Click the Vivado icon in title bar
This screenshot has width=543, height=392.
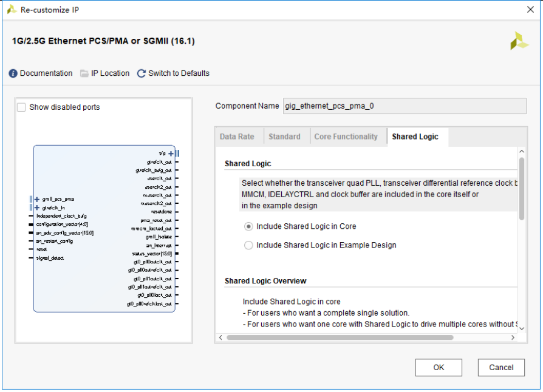12,10
